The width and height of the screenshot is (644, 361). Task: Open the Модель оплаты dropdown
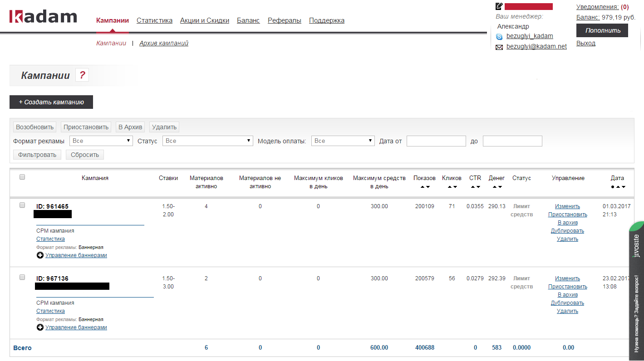(x=343, y=141)
